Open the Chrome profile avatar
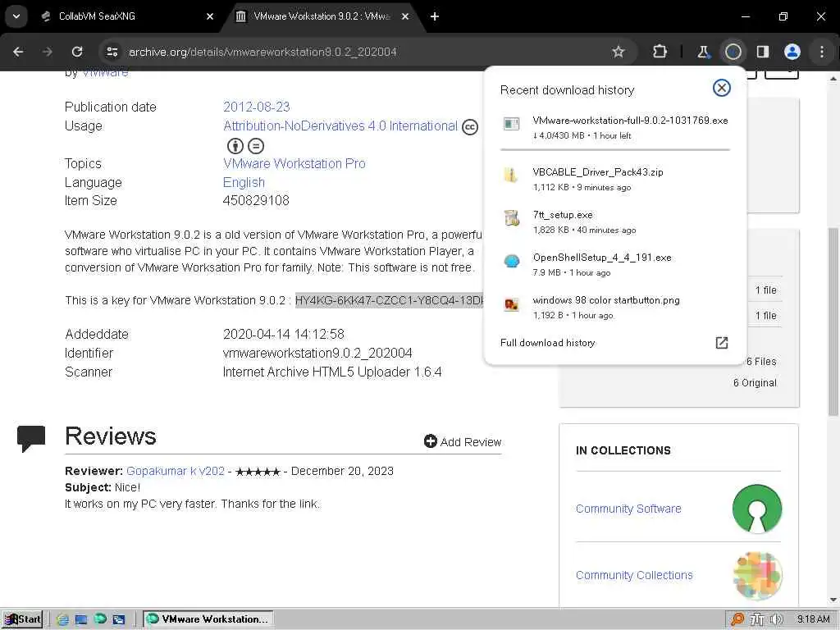This screenshot has width=840, height=630. tap(792, 52)
